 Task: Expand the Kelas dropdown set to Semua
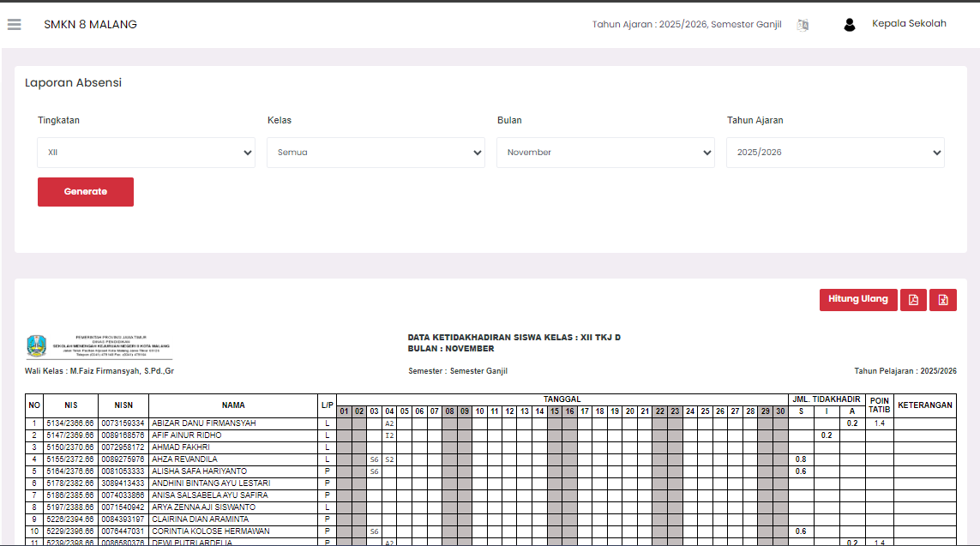click(376, 153)
